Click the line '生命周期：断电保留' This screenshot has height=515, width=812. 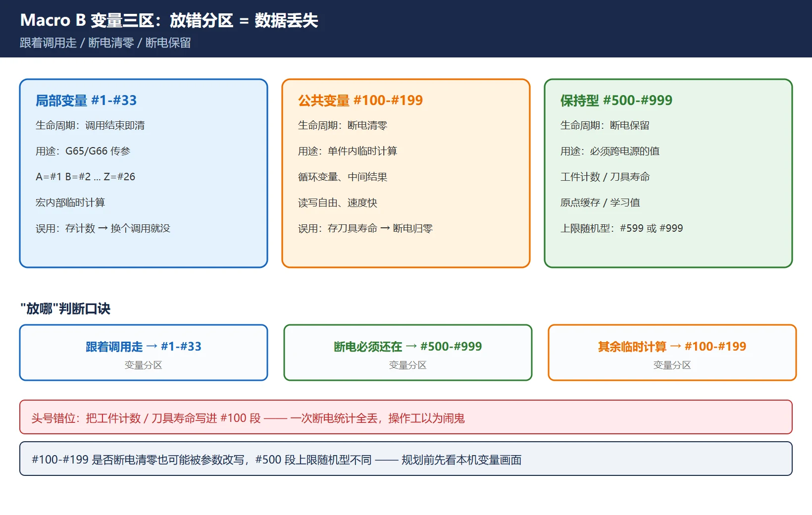click(605, 125)
